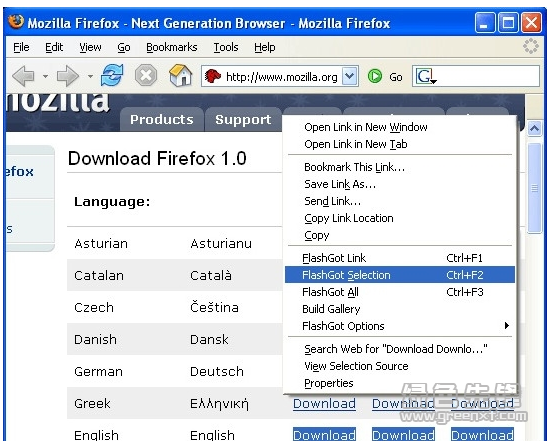This screenshot has width=549, height=441.
Task: Search Web for "Download Downlo..."
Action: pyautogui.click(x=400, y=349)
